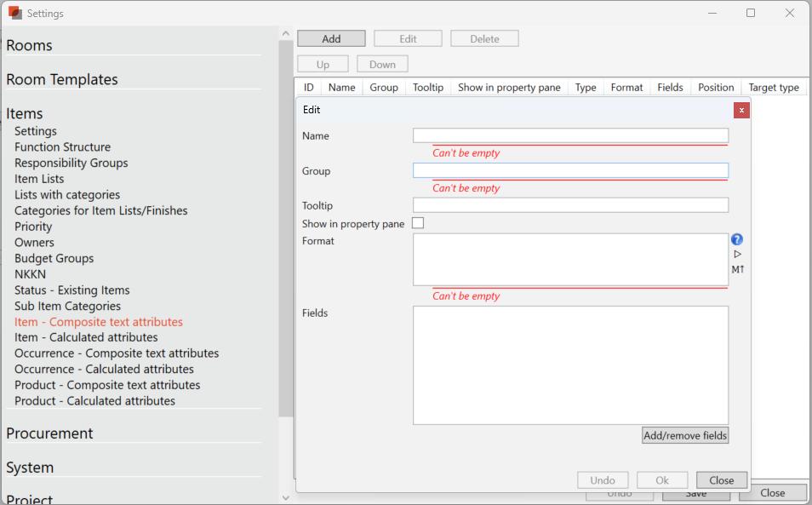812x505 pixels.
Task: Click the blue help icon beside Format
Action: (x=737, y=240)
